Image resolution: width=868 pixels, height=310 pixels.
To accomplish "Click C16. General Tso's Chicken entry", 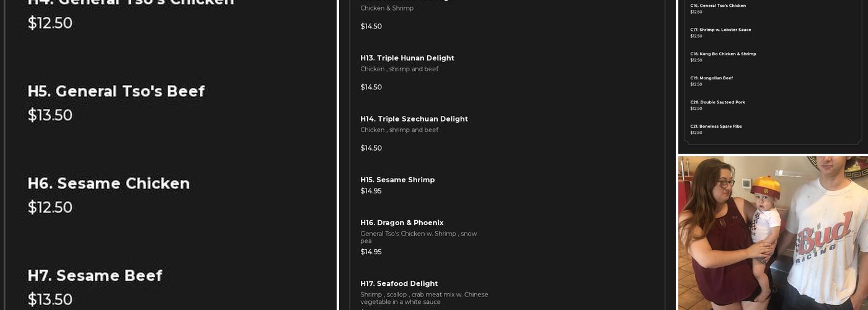I will [718, 6].
